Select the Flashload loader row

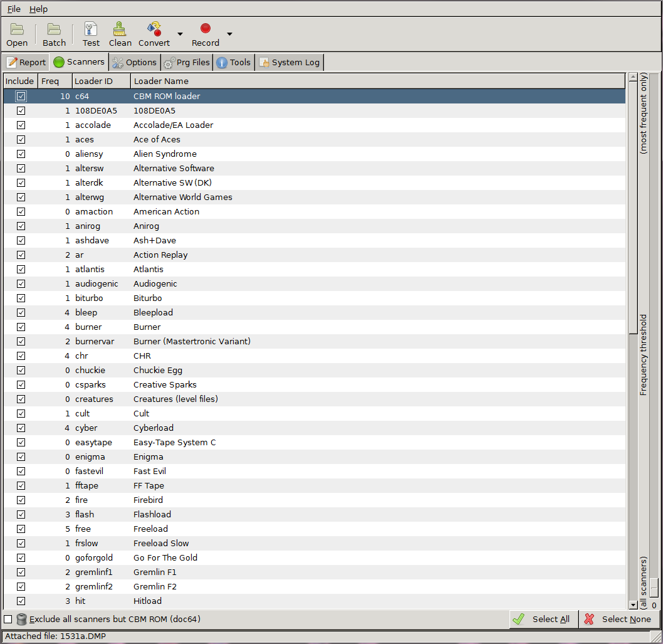pos(315,515)
